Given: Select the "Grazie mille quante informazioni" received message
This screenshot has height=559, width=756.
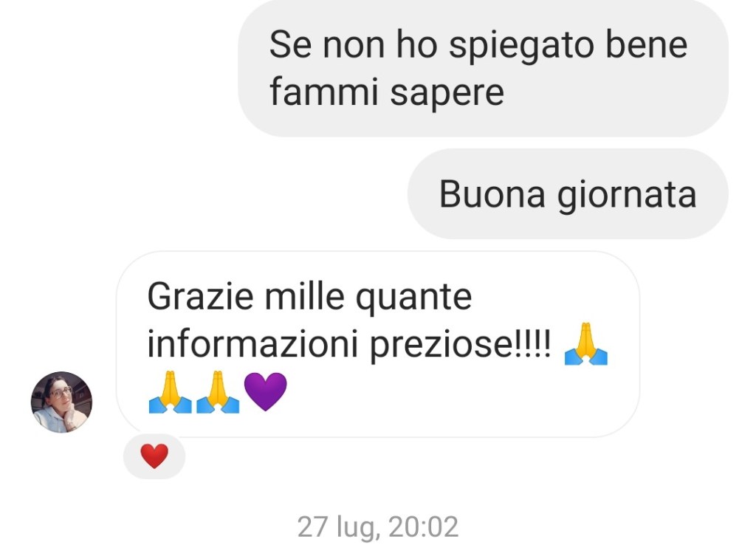Looking at the screenshot, I should [378, 344].
